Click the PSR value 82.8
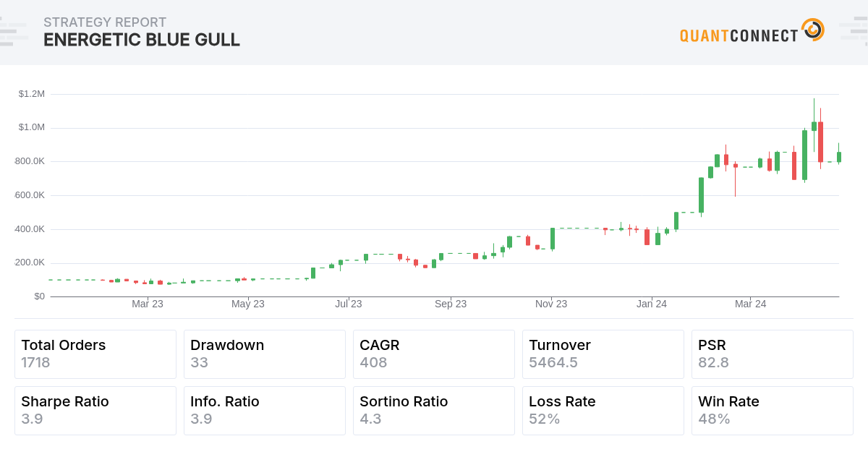The image size is (868, 457). pos(713,362)
